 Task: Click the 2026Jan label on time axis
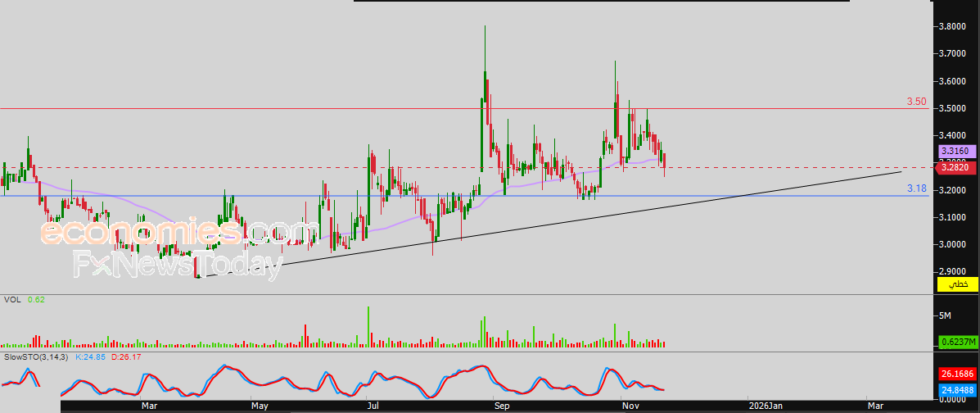765,406
